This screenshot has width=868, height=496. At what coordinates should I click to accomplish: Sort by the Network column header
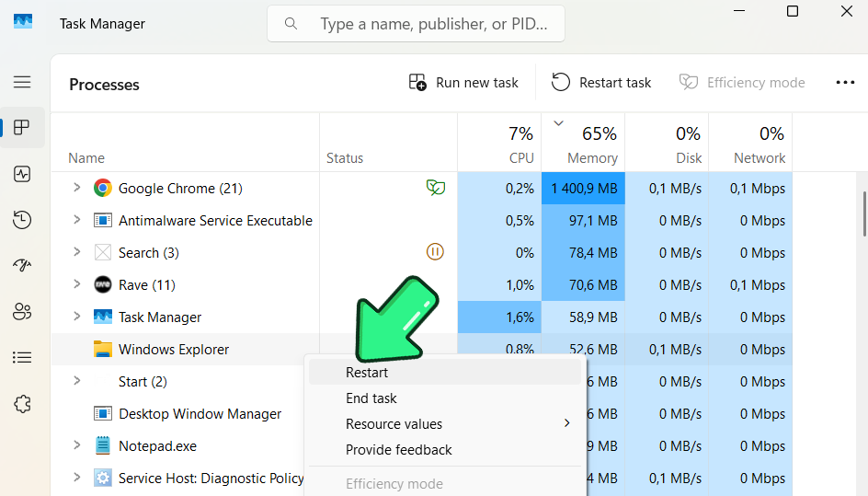pos(750,143)
